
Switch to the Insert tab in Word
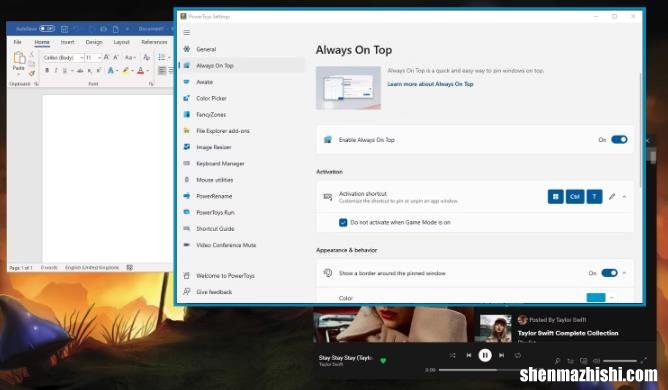(67, 42)
